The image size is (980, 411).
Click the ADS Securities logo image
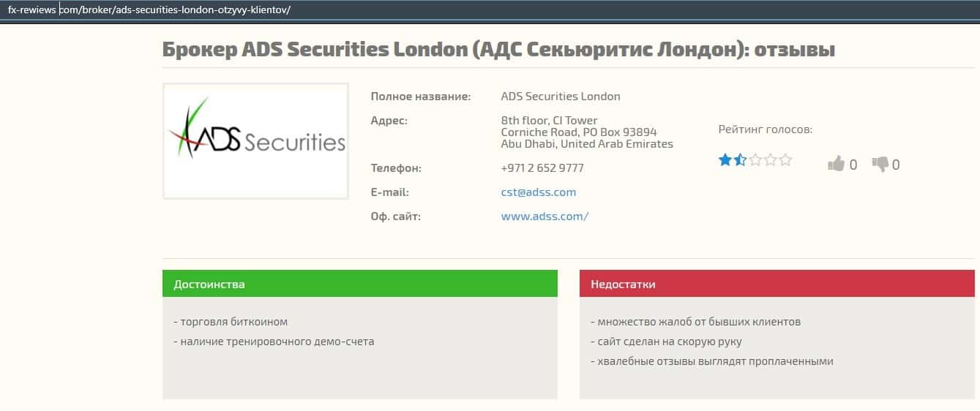click(255, 141)
